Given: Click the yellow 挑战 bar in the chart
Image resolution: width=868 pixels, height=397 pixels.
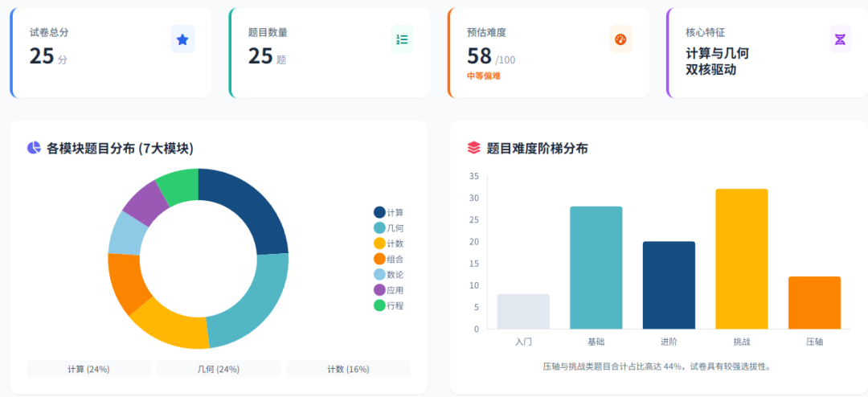Looking at the screenshot, I should coord(741,259).
